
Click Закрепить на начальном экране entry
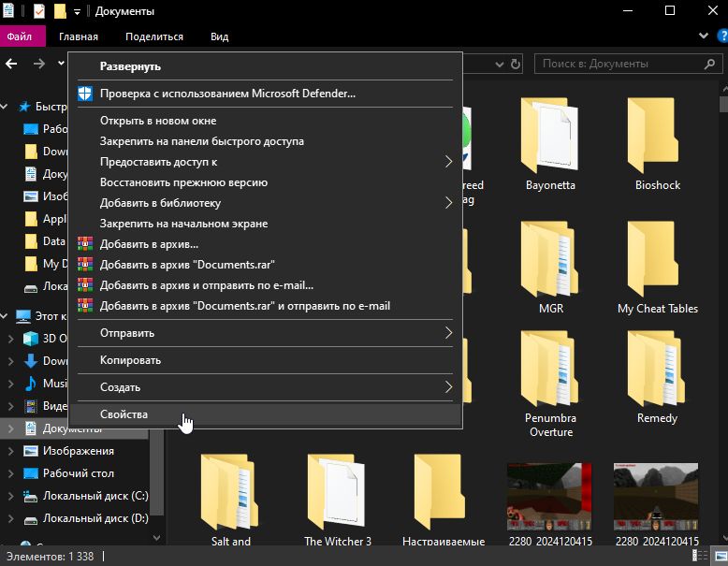click(265, 224)
